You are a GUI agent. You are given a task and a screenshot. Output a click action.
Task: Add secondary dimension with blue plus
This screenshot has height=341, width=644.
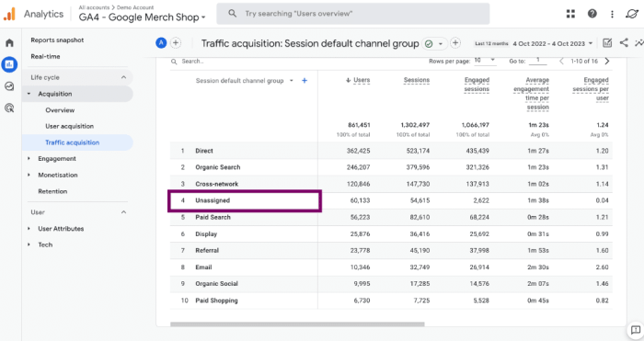click(x=305, y=81)
